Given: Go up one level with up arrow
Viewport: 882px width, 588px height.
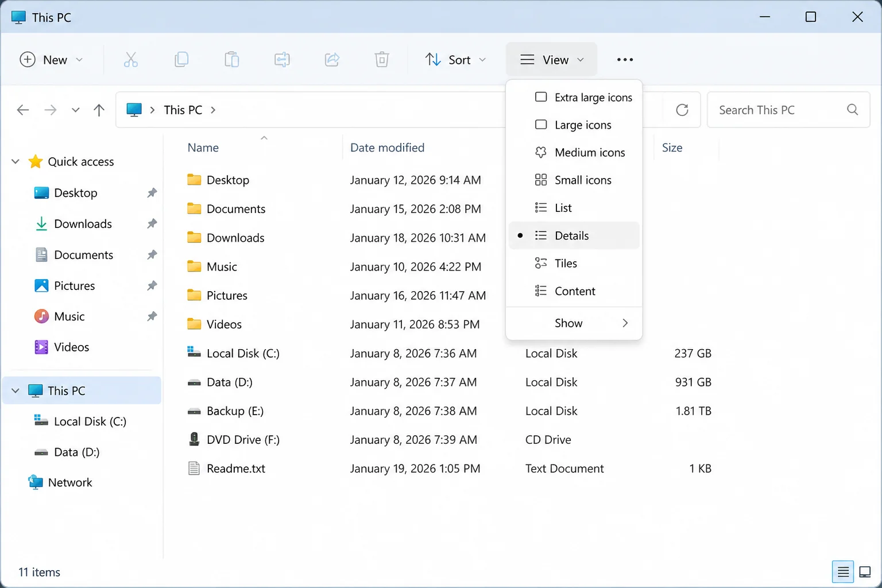Looking at the screenshot, I should (99, 110).
